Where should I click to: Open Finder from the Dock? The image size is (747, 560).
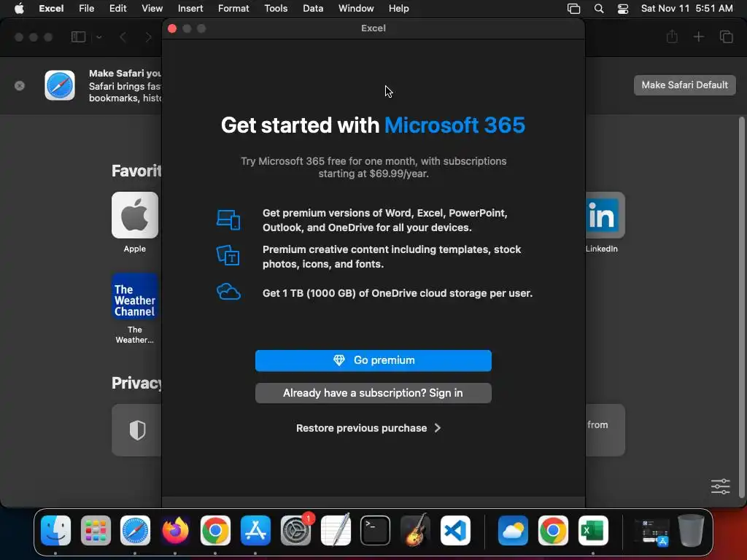pyautogui.click(x=55, y=531)
